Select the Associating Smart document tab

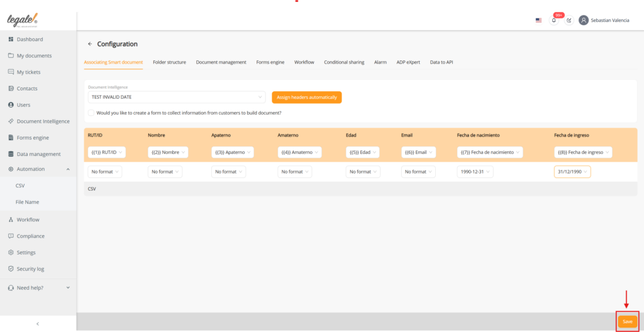click(113, 62)
